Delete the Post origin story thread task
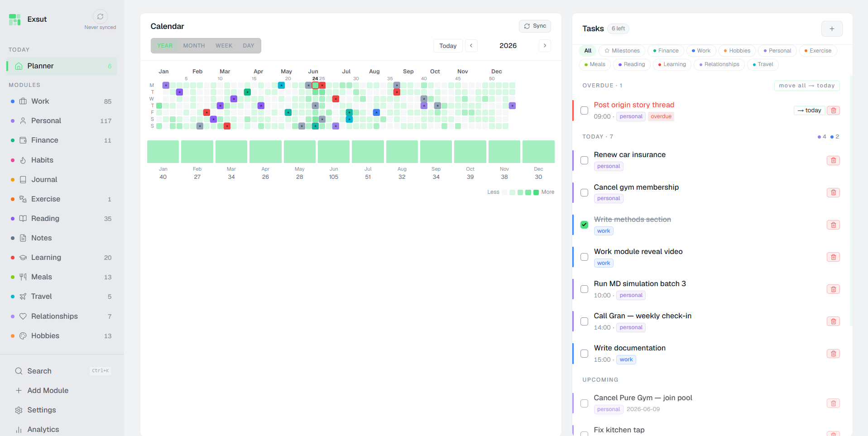Image resolution: width=868 pixels, height=436 pixels. [x=833, y=110]
